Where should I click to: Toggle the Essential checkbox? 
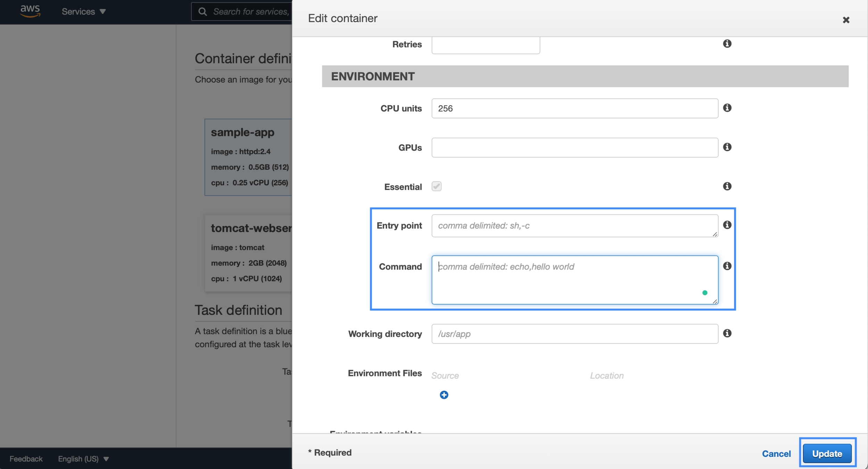click(x=436, y=186)
